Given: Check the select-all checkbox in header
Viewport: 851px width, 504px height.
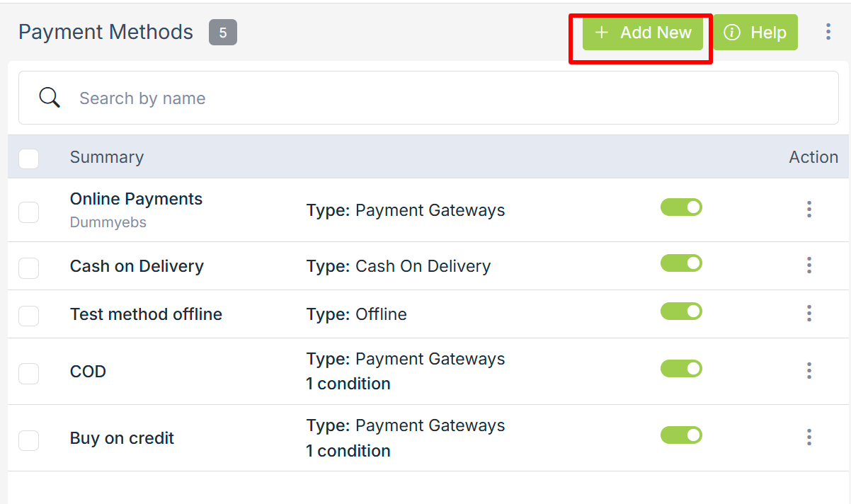Looking at the screenshot, I should (x=29, y=158).
